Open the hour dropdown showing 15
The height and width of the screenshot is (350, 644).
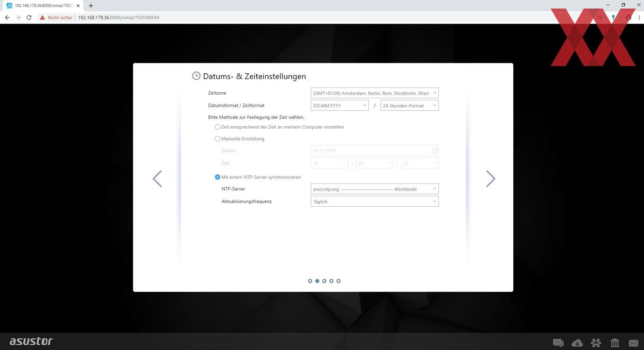(330, 163)
